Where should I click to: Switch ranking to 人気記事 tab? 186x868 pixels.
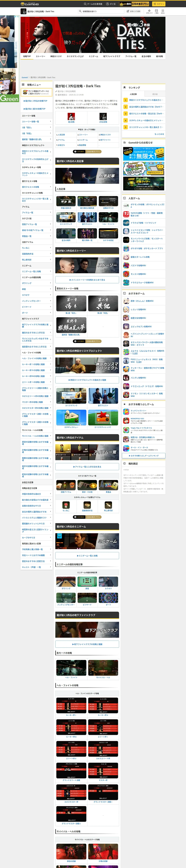(133, 94)
